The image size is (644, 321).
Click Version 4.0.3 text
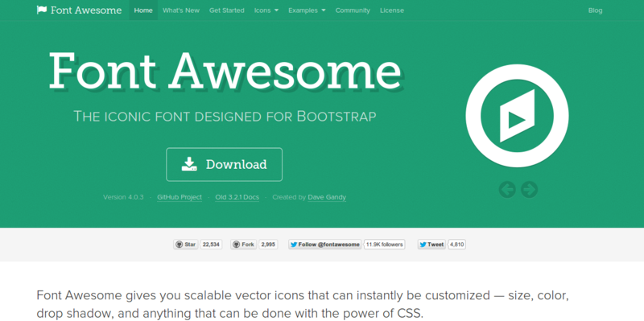(x=123, y=197)
